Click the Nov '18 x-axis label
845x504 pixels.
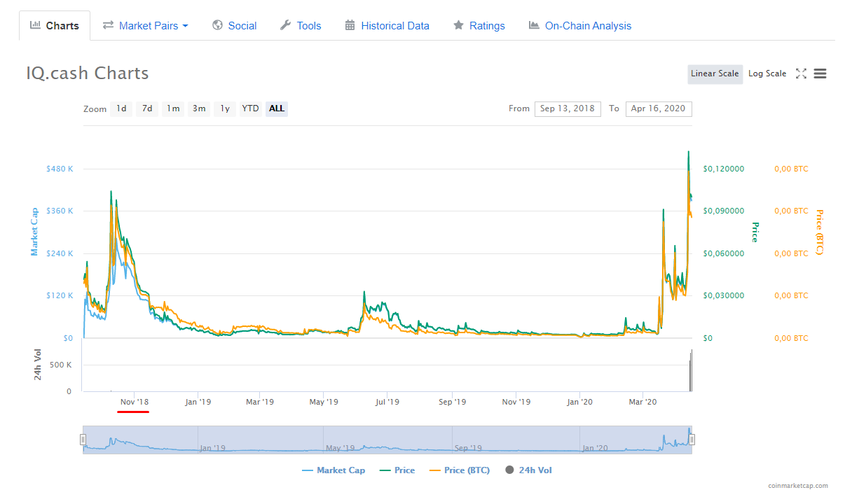135,402
